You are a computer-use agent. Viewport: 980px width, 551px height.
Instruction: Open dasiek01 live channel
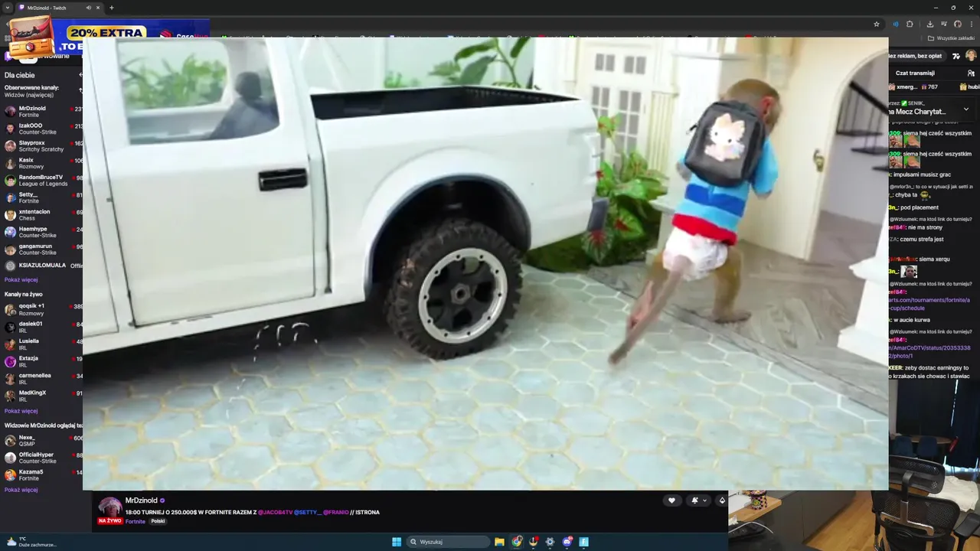tap(42, 327)
